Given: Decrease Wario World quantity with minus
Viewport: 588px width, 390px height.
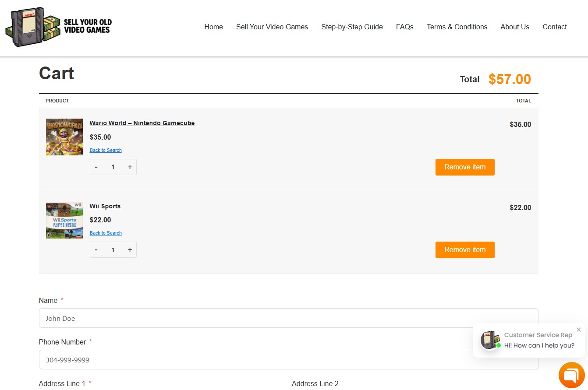Looking at the screenshot, I should click(96, 167).
